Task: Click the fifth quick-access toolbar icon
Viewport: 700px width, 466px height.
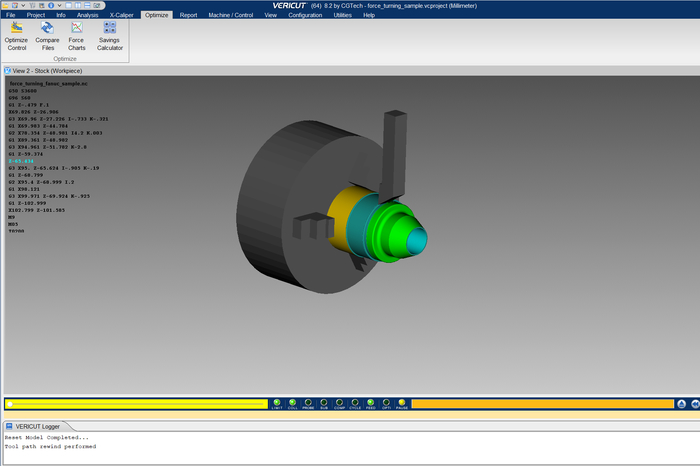Action: pos(42,5)
